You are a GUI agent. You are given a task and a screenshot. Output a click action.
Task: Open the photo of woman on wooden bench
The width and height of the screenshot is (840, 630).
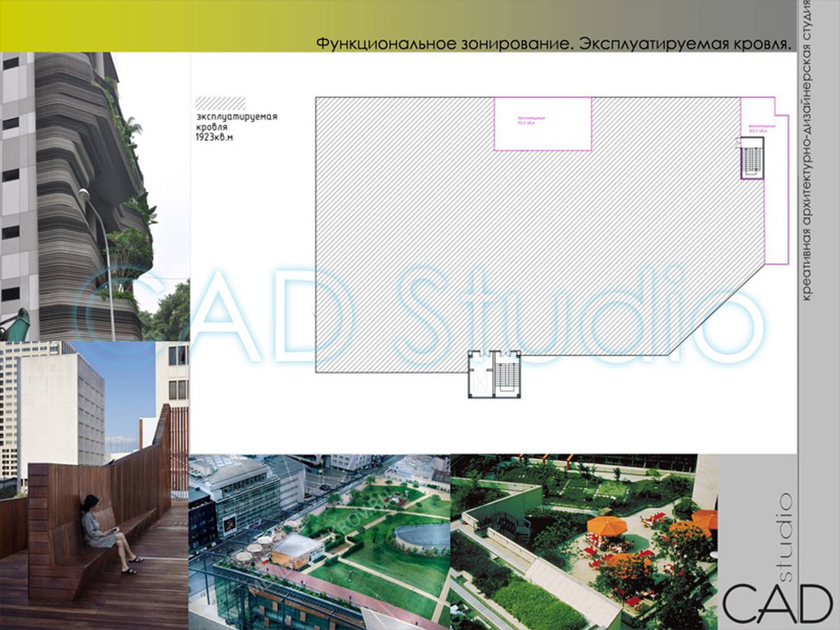tap(94, 486)
